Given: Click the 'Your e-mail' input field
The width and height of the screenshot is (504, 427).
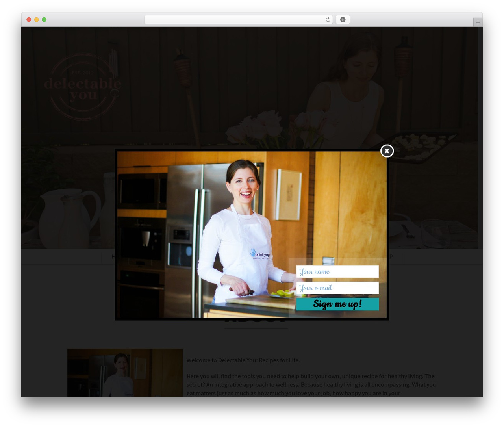Looking at the screenshot, I should click(x=337, y=288).
